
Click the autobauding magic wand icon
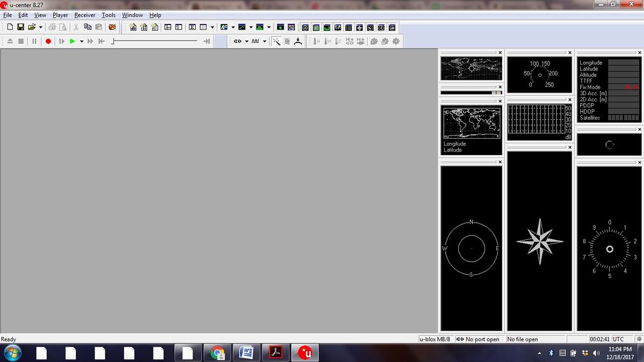[x=277, y=41]
